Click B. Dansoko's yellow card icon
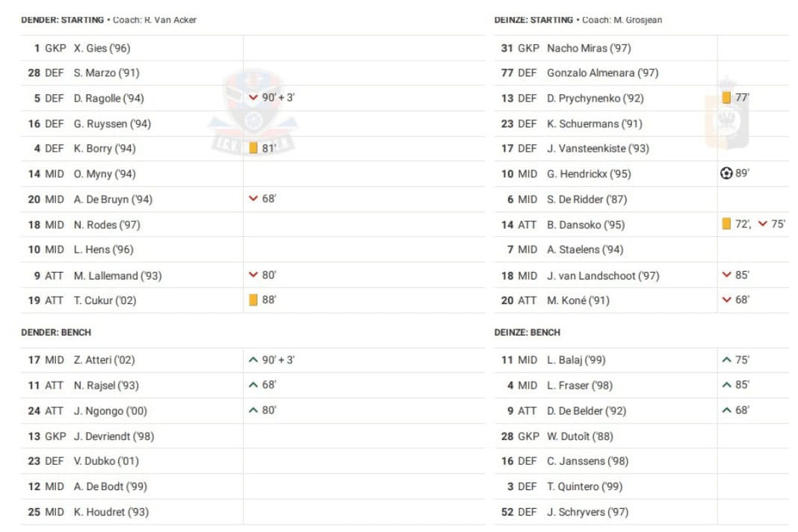The height and width of the screenshot is (532, 798). (726, 224)
